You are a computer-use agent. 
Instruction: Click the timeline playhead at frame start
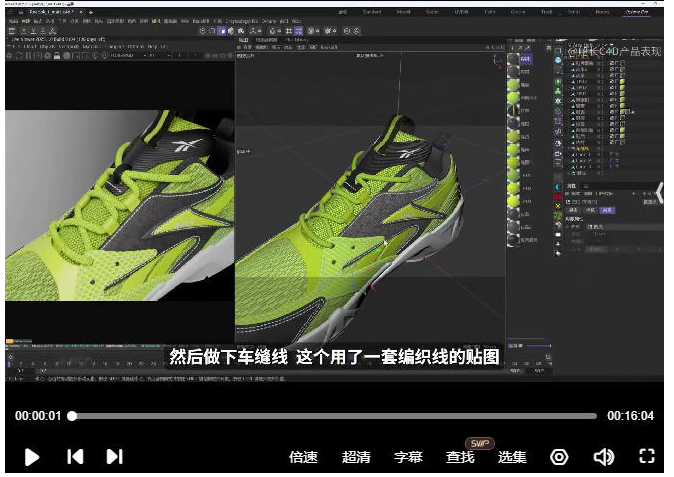[x=9, y=364]
